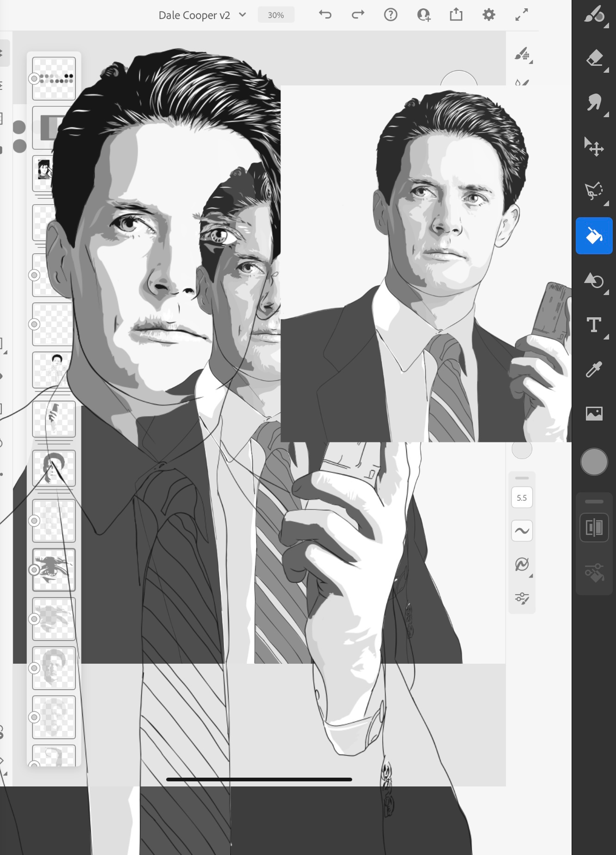Select the color dots layer thumbnail
Image resolution: width=616 pixels, height=855 pixels.
coord(54,78)
